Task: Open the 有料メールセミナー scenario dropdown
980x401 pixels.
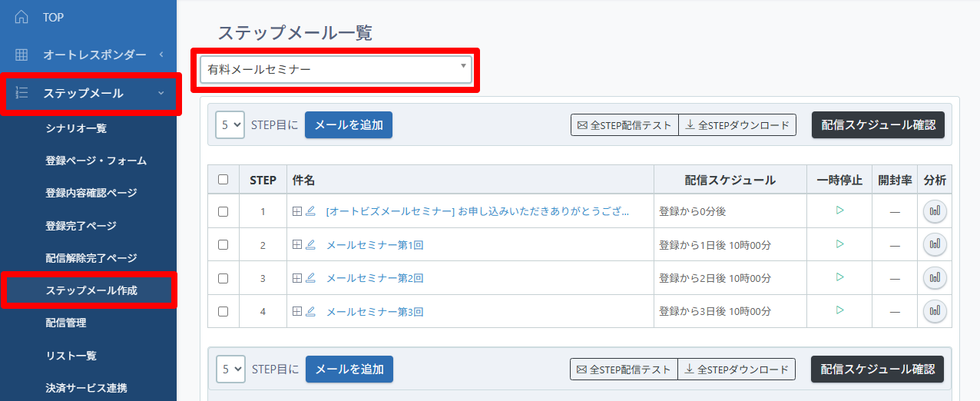Action: tap(336, 69)
